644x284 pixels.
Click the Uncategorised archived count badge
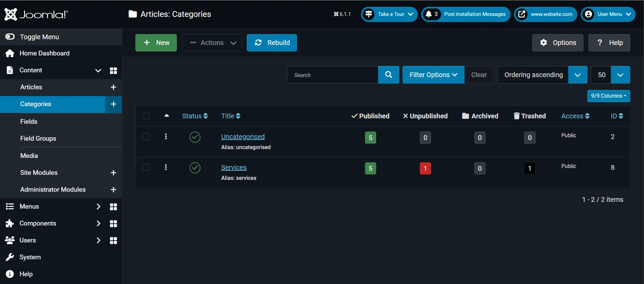click(x=480, y=138)
